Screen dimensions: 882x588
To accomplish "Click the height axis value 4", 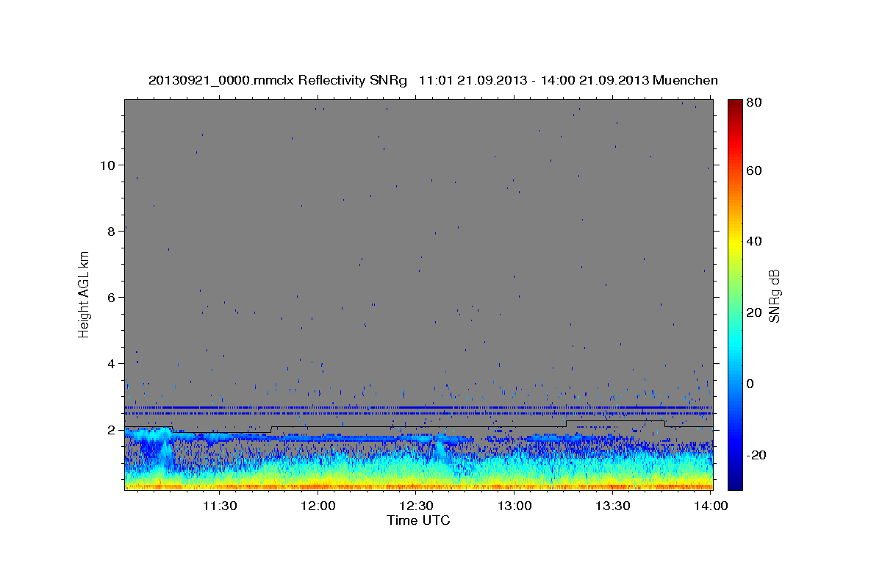I will tap(112, 363).
